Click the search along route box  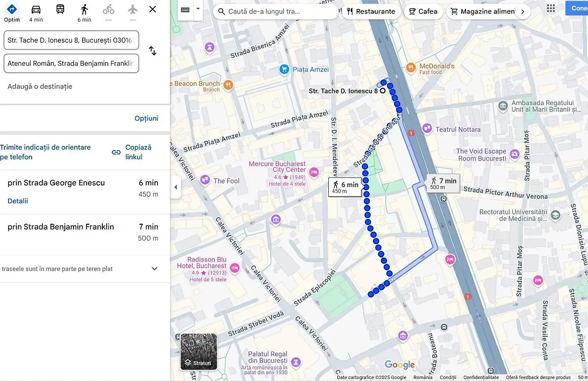(x=275, y=11)
